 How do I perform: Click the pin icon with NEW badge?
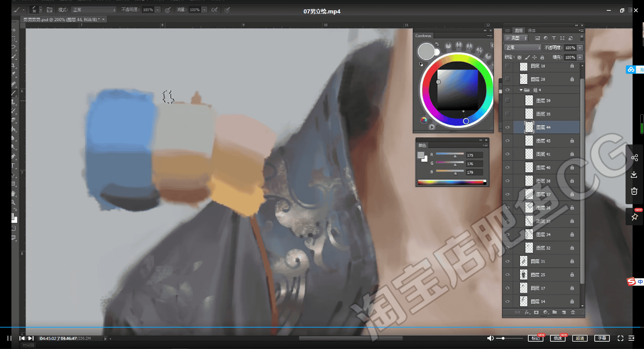[x=635, y=217]
